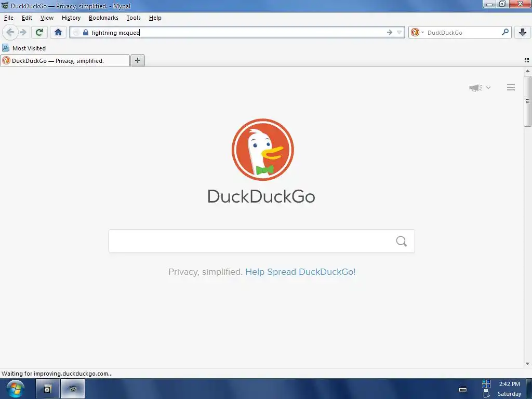
Task: Open the Help Spread DuckDuckGo! link
Action: [x=300, y=272]
